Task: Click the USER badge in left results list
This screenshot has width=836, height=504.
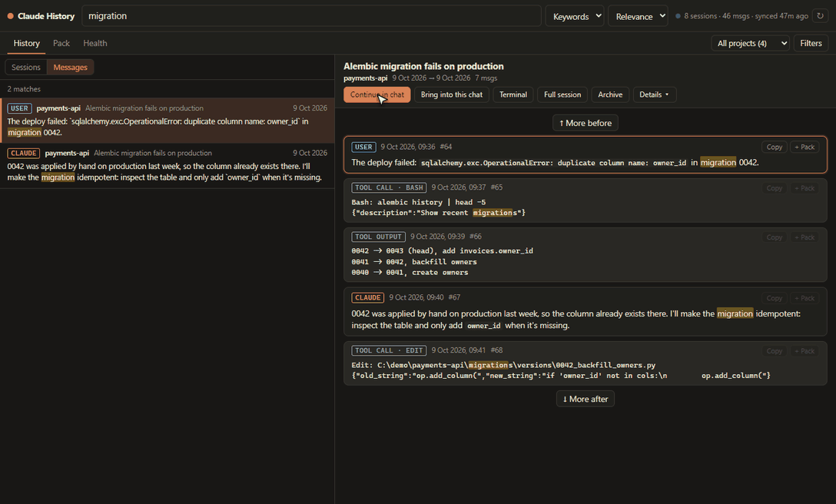Action: point(20,108)
